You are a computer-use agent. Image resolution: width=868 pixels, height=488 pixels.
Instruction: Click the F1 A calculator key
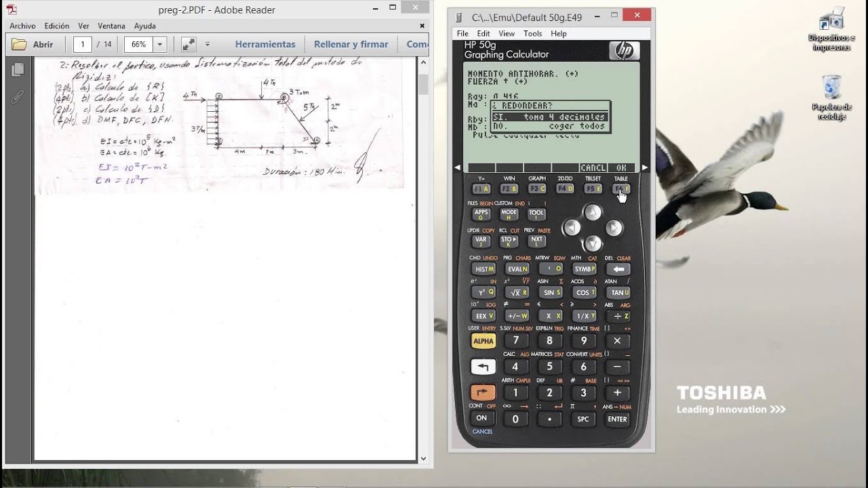pos(481,189)
